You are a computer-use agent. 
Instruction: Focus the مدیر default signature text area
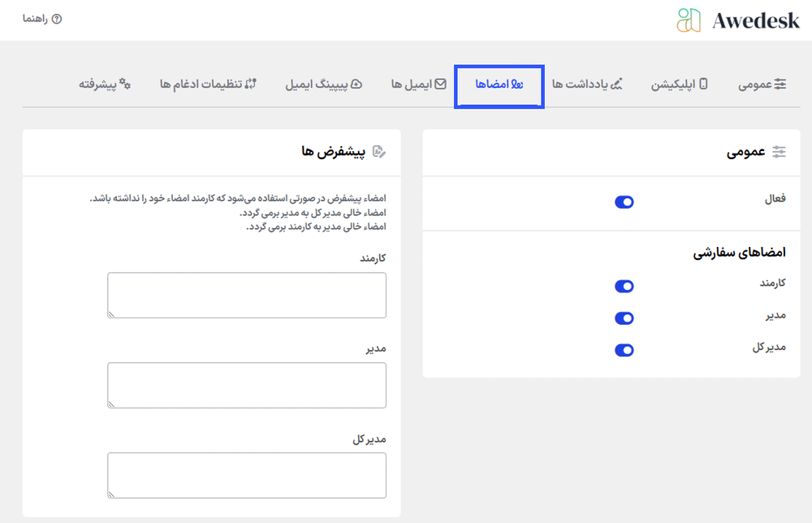[247, 385]
